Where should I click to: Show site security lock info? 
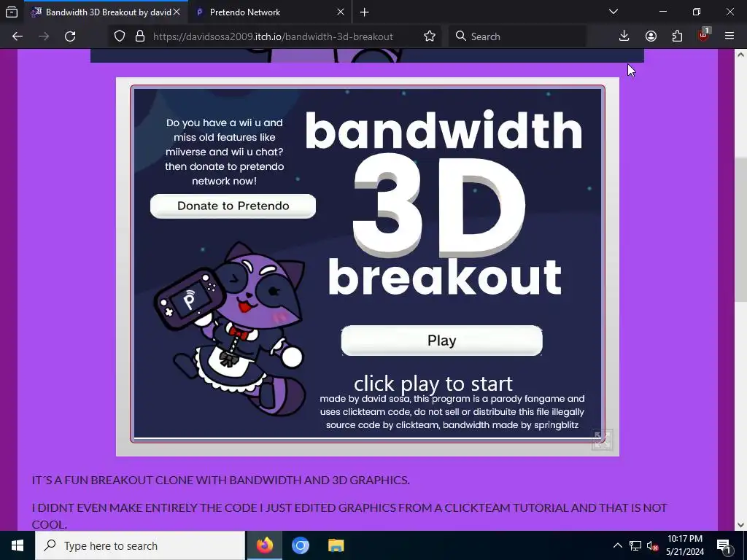140,36
